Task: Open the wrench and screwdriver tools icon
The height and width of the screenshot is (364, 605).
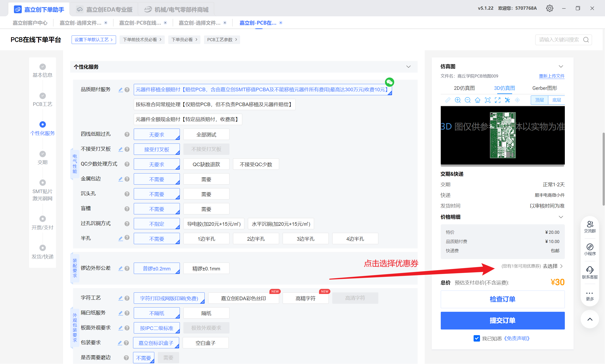Action: (x=507, y=100)
